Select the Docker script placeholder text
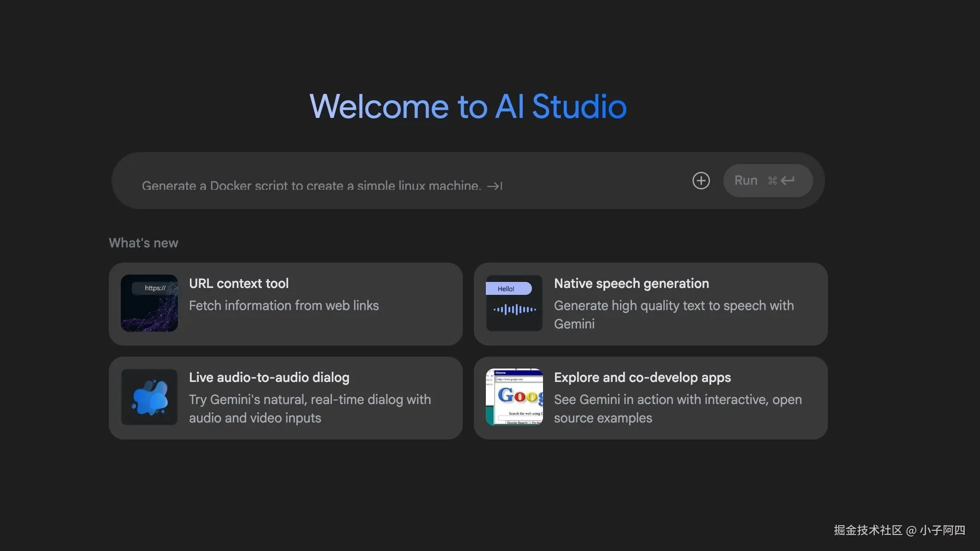The image size is (980, 551). click(310, 185)
